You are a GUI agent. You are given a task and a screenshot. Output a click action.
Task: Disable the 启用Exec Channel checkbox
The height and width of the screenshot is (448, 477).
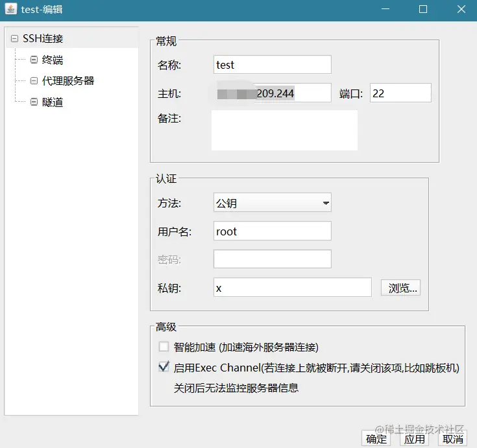click(164, 367)
